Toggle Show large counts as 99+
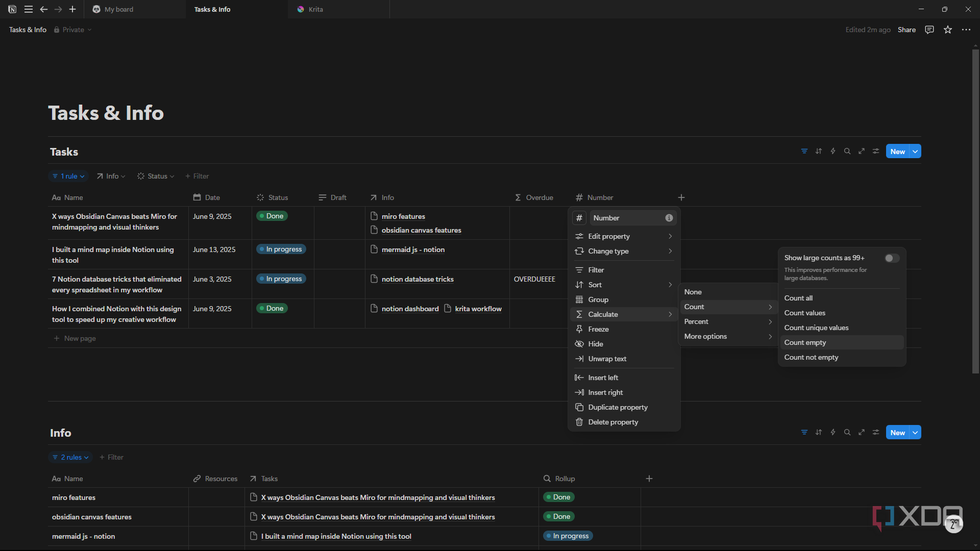This screenshot has height=551, width=980. tap(892, 258)
